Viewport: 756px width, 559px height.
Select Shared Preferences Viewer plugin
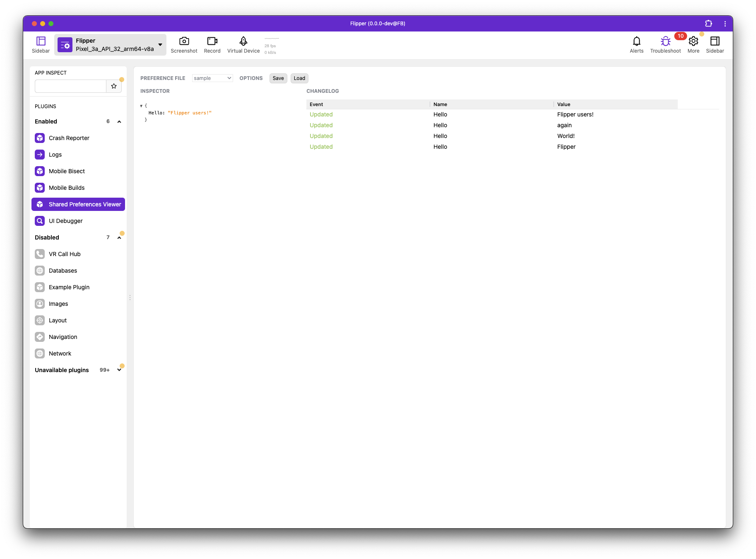(x=78, y=204)
